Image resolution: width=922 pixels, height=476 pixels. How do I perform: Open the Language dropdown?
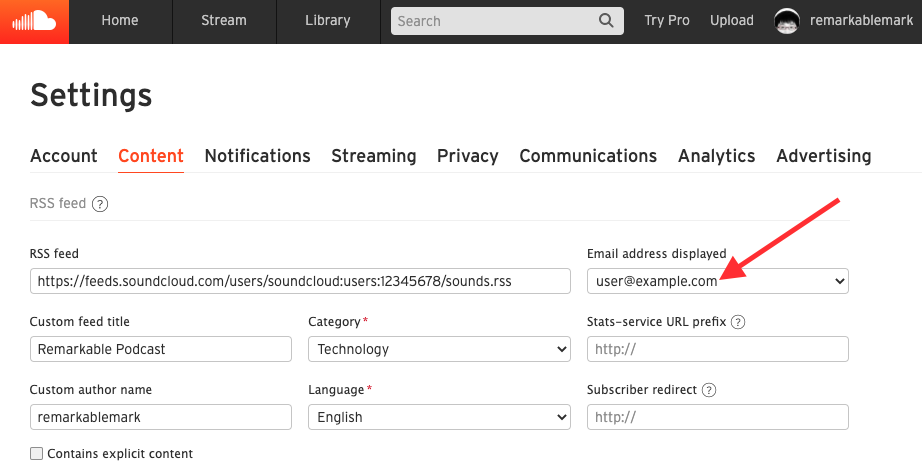[x=439, y=417]
